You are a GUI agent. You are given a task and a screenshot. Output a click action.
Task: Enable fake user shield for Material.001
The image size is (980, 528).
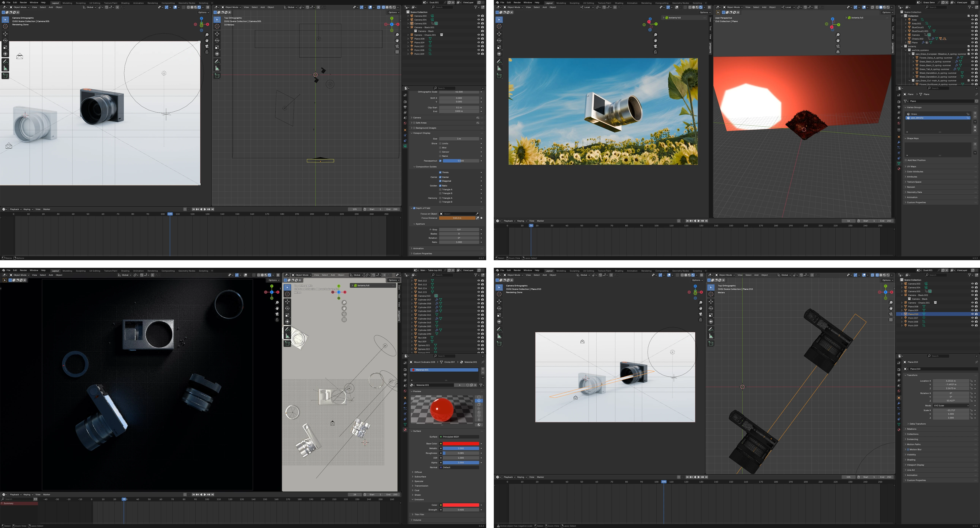tap(468, 385)
